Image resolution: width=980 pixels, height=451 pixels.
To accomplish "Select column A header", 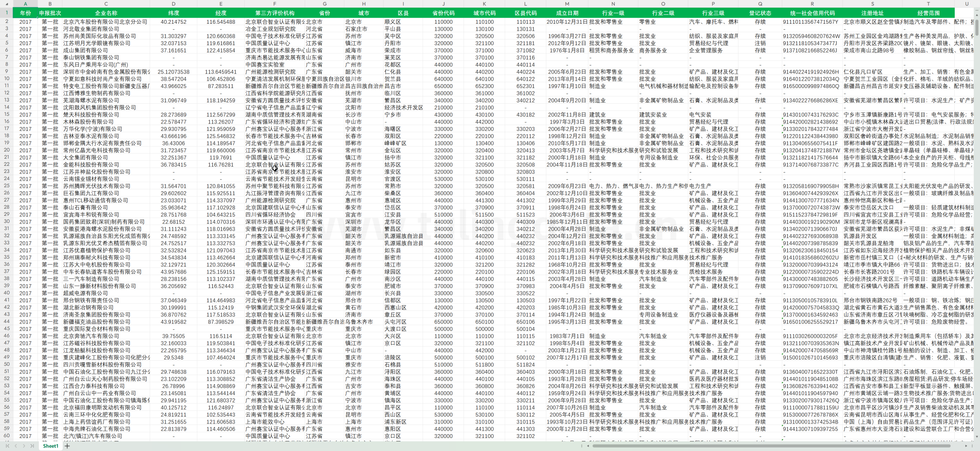I will pos(25,4).
